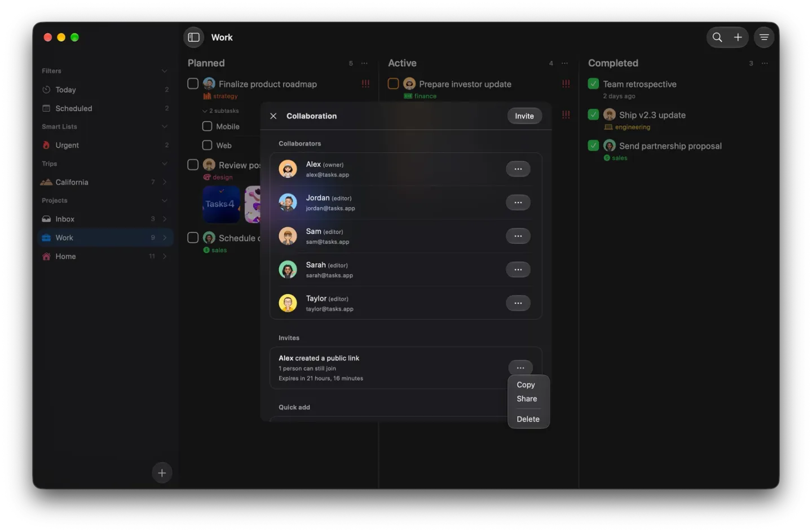Expand the Home list chevron
The height and width of the screenshot is (532, 812).
coord(165,256)
